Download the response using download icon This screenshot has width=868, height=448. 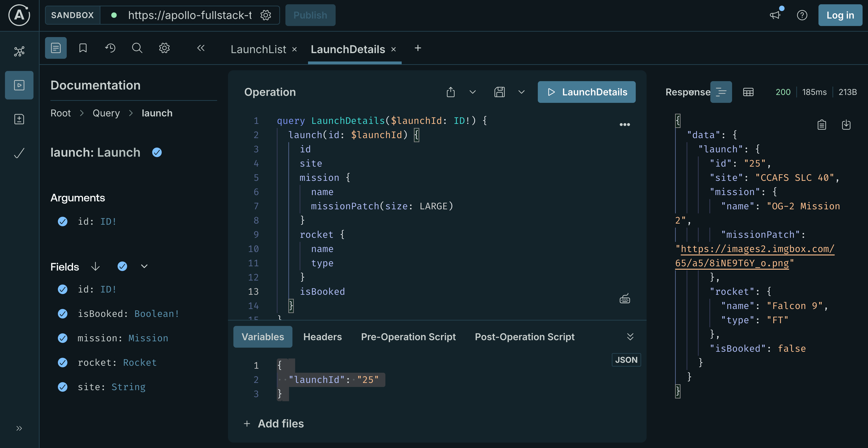click(847, 125)
